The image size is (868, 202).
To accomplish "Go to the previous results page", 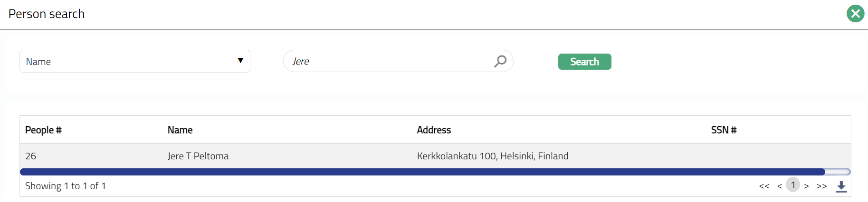I will pos(780,186).
